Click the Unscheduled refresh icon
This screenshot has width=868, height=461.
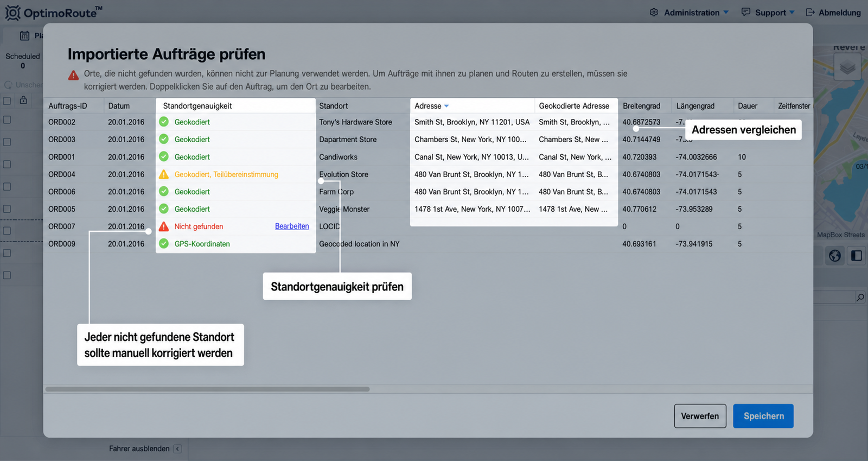point(8,85)
